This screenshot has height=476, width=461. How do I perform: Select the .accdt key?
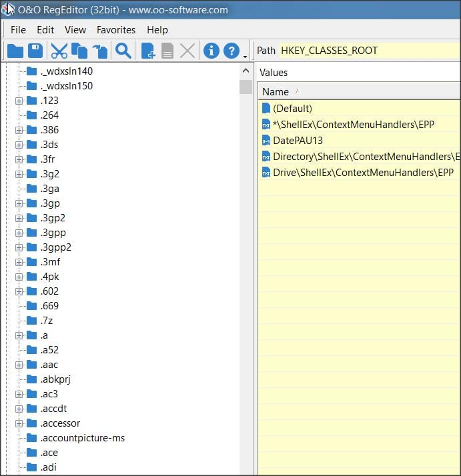click(53, 408)
